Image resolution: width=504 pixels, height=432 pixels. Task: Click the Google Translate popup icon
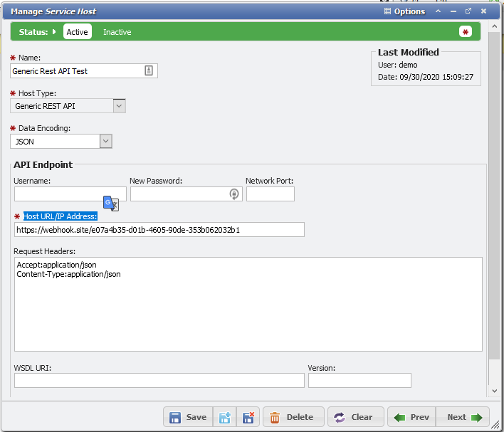tap(110, 203)
